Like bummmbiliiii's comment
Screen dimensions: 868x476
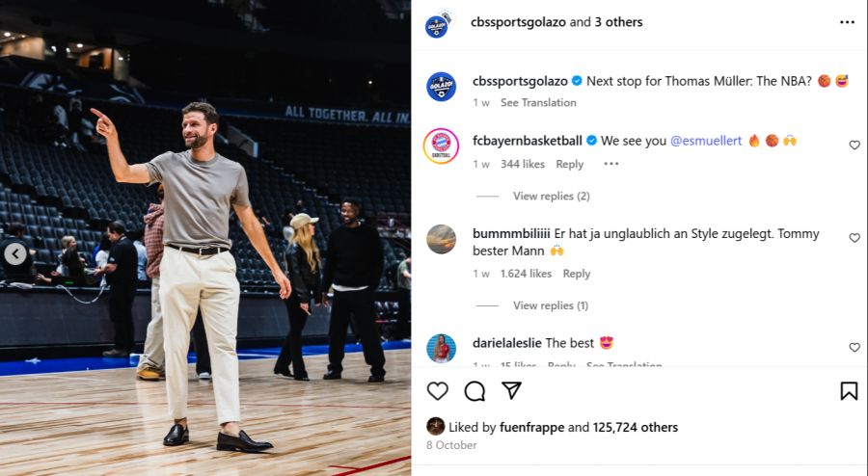854,238
